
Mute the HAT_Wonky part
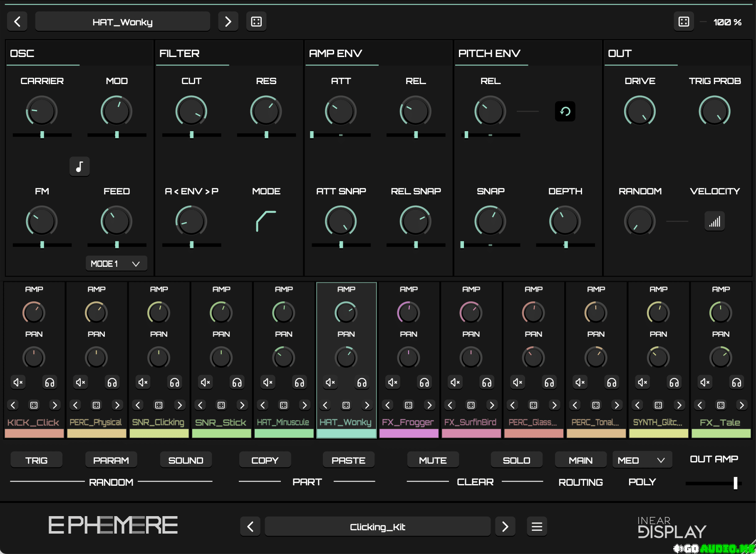click(x=330, y=382)
